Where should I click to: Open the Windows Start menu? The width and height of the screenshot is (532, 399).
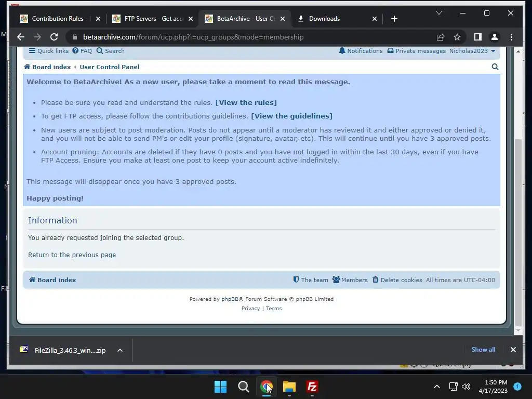[x=220, y=387]
